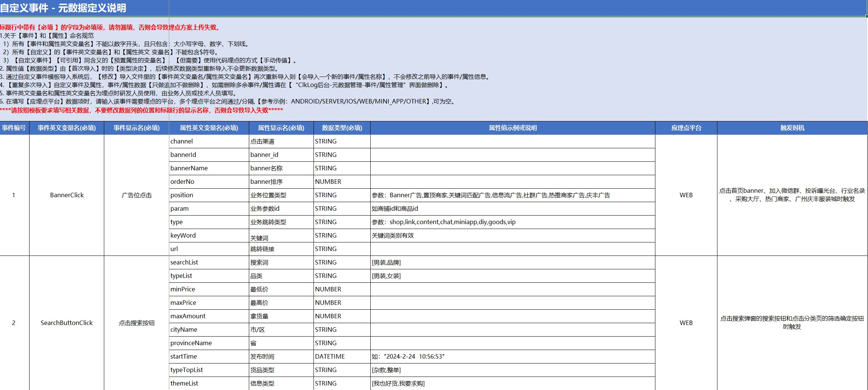
Task: Click the 拿货量 cell
Action: (x=281, y=316)
